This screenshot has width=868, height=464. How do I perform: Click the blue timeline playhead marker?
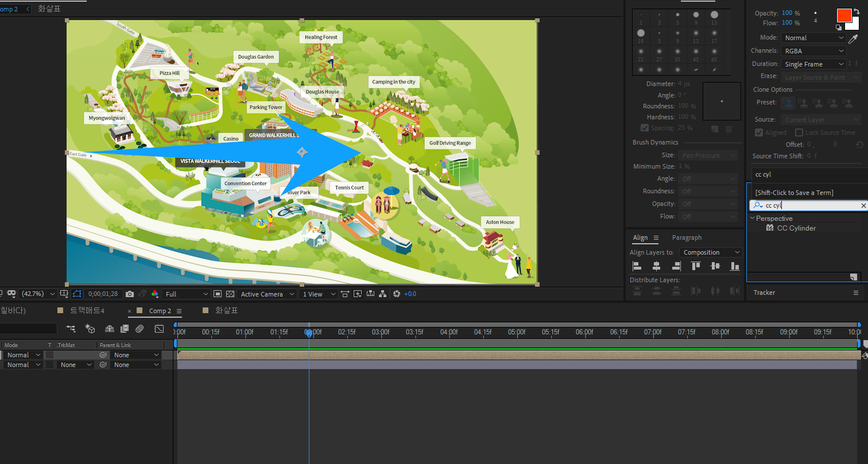point(309,333)
